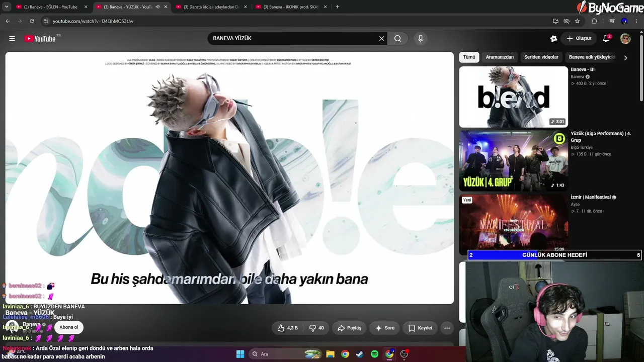This screenshot has height=362, width=644.
Task: Open the YouTube hamburger guide menu
Action: click(12, 39)
